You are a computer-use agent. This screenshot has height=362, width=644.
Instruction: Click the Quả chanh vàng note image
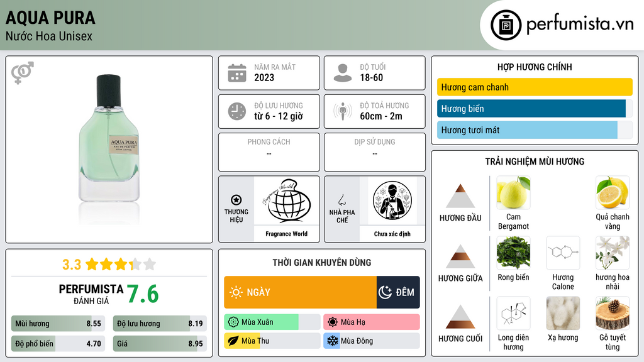click(x=613, y=192)
